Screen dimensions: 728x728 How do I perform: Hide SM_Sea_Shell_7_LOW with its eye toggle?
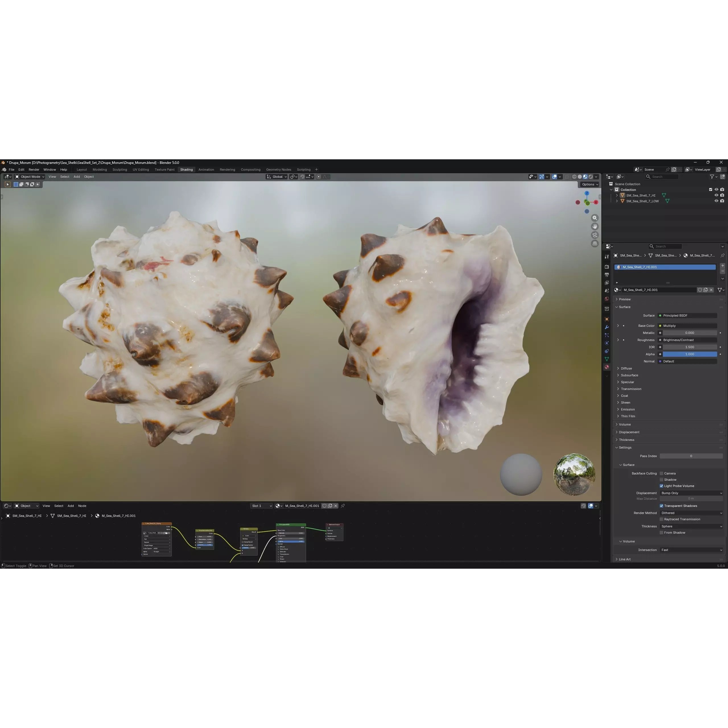716,201
